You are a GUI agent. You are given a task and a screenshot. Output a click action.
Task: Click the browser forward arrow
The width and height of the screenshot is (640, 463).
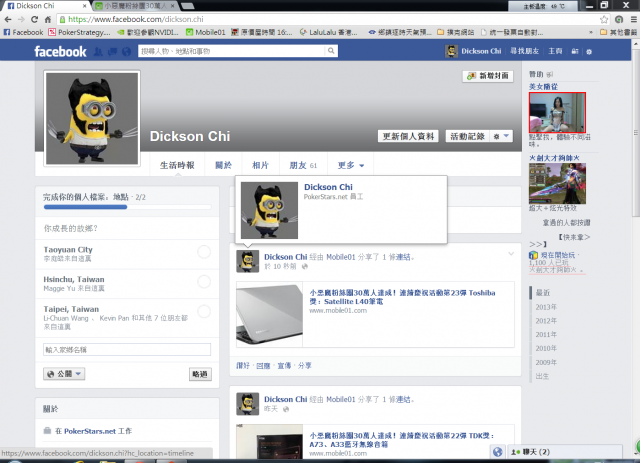coord(21,19)
